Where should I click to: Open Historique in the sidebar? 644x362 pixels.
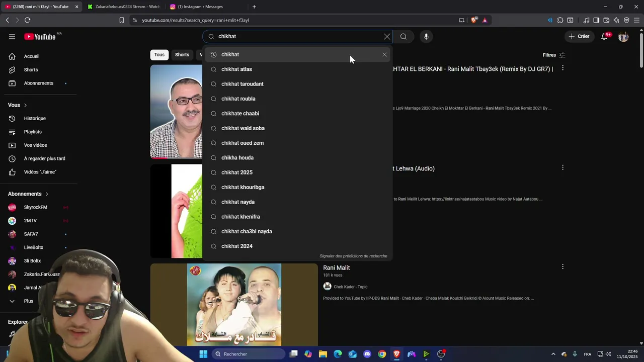tap(38, 118)
